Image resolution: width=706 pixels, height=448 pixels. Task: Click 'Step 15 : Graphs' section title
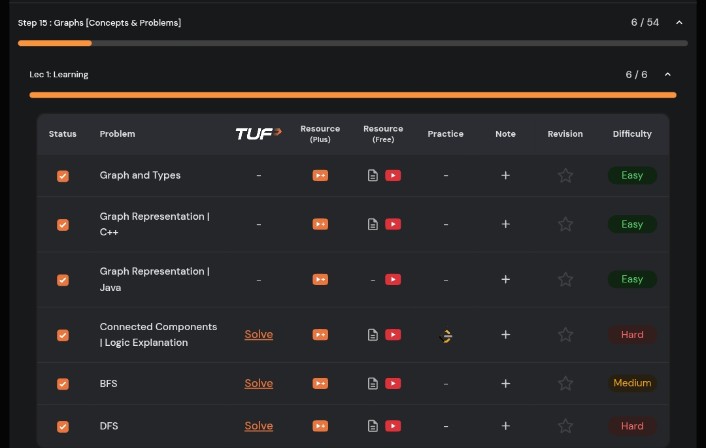[x=99, y=23]
